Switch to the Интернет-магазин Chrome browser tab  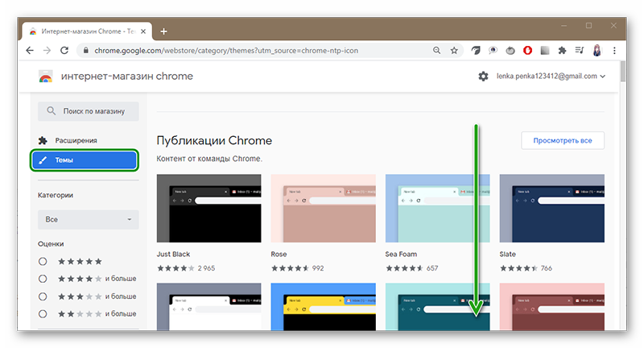(x=88, y=31)
